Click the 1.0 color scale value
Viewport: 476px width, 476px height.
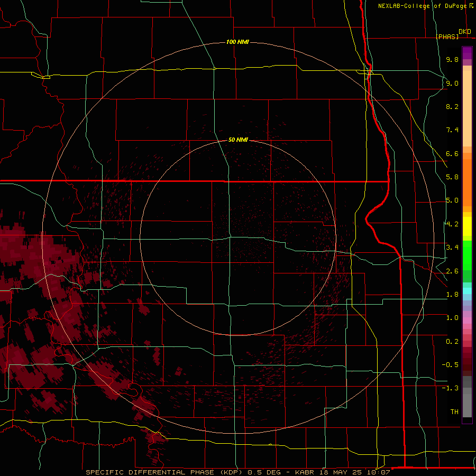452,318
